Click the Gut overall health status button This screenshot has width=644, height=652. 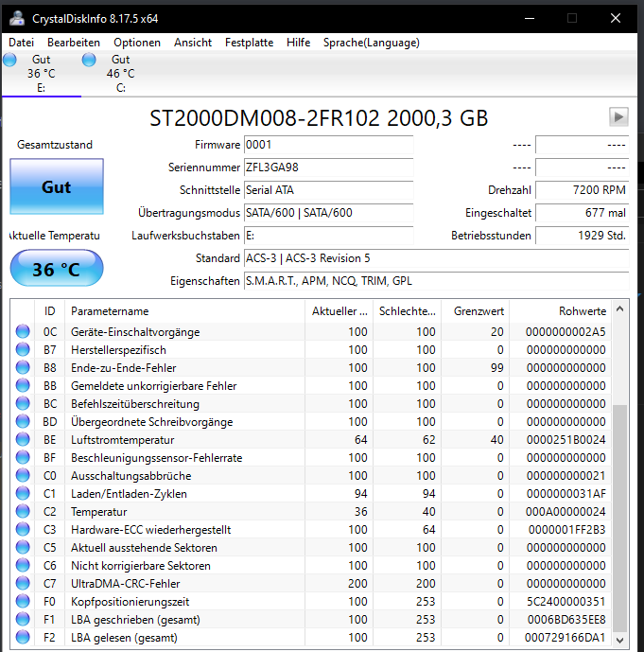(57, 186)
